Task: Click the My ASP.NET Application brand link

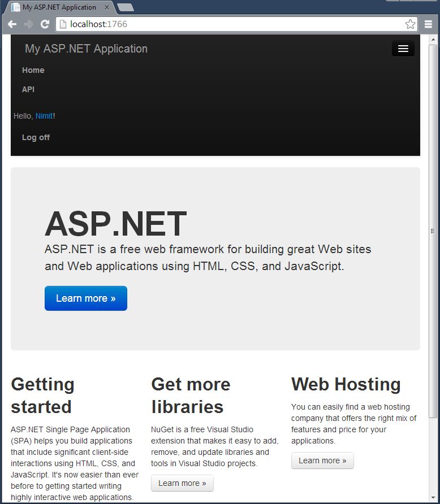Action: coord(86,49)
